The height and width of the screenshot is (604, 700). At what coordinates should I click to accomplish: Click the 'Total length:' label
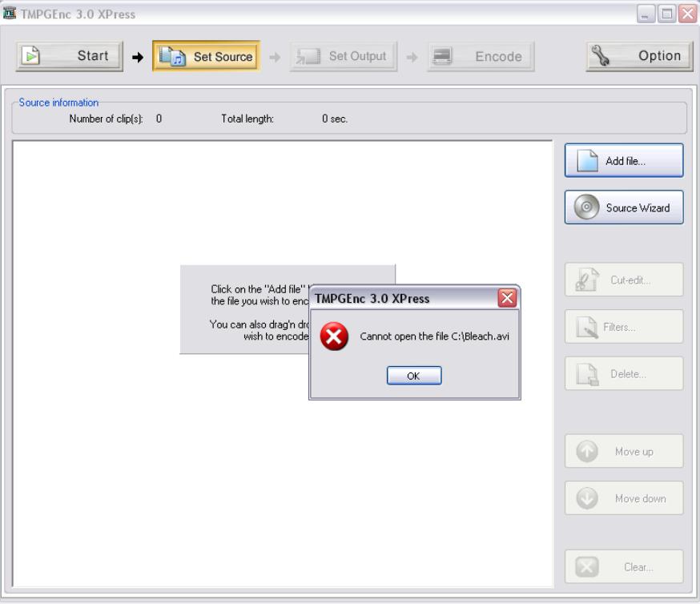point(247,119)
